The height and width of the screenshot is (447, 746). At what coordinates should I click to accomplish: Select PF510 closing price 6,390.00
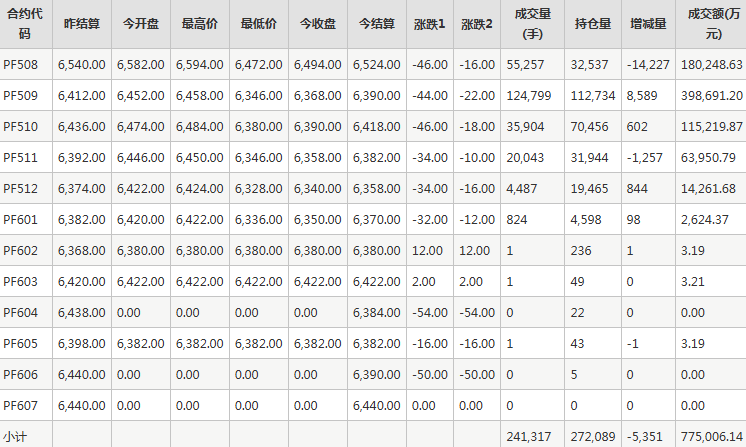[318, 126]
